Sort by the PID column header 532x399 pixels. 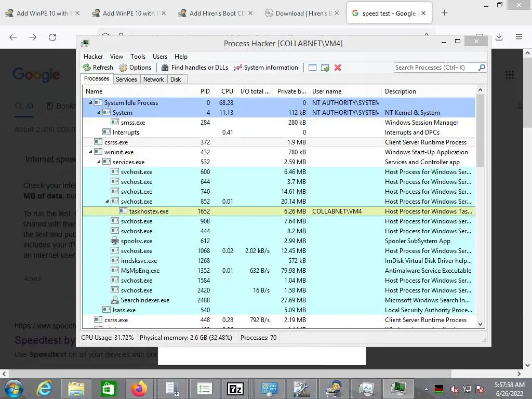(199, 91)
